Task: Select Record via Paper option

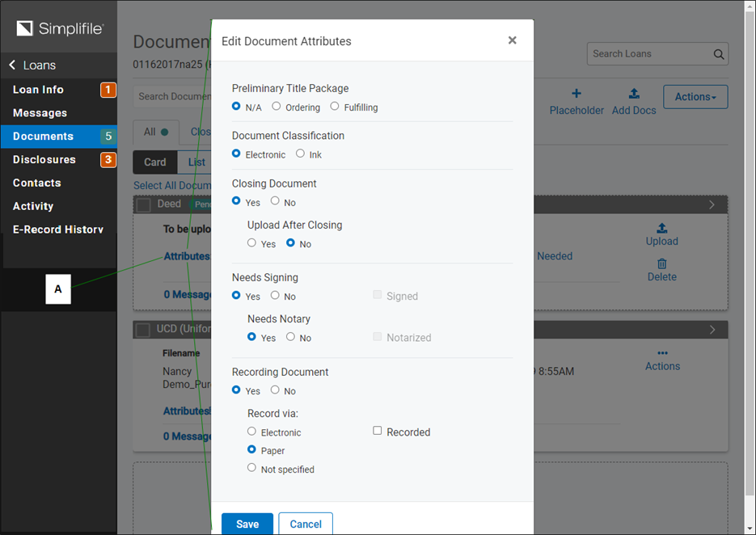Action: 251,449
